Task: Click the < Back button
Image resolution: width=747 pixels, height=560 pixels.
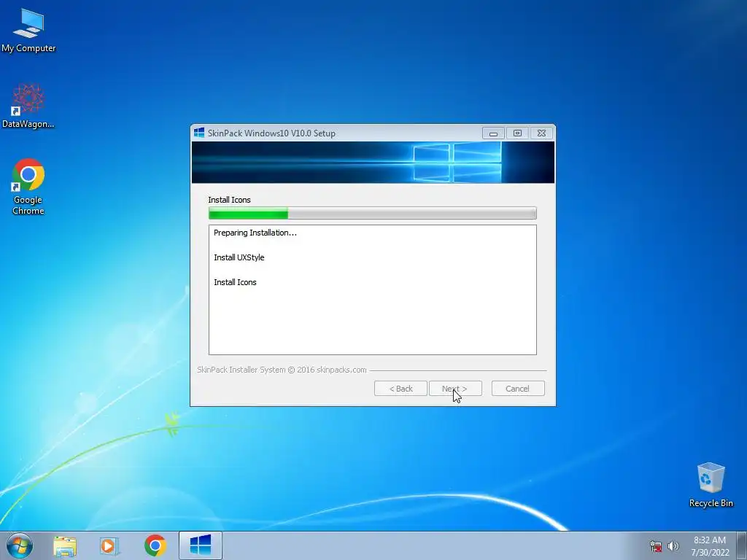Action: pos(400,389)
